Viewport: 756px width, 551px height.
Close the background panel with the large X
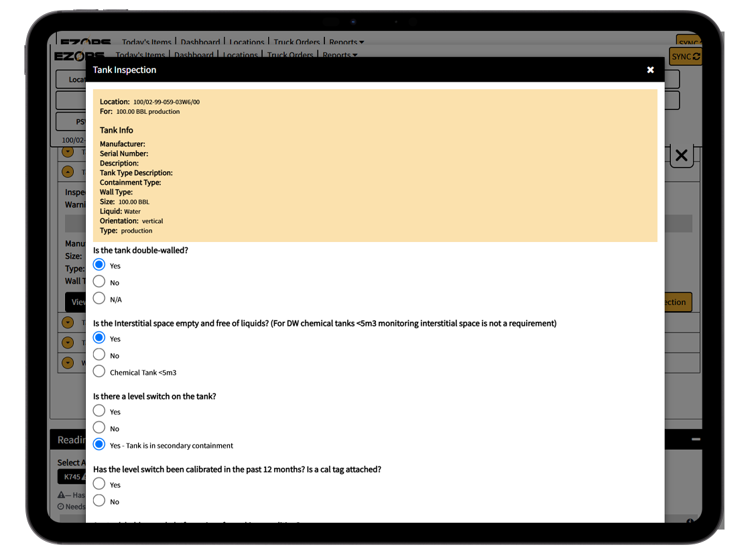[x=681, y=156]
